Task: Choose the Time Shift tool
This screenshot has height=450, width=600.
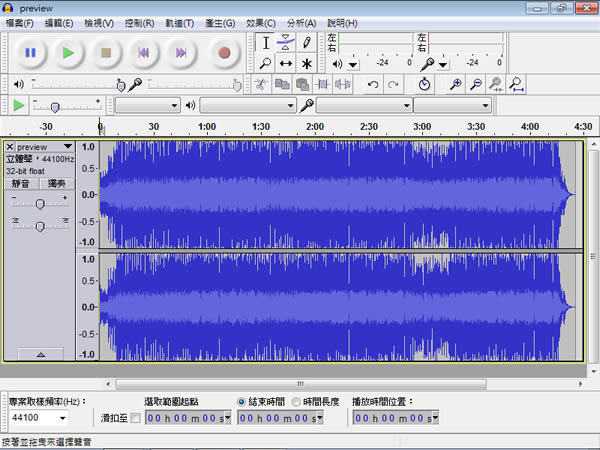Action: point(286,63)
